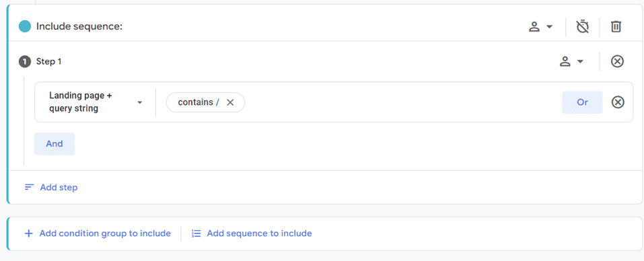The image size is (644, 261).
Task: Expand the Step 1 scope dropdown arrow
Action: pyautogui.click(x=580, y=62)
